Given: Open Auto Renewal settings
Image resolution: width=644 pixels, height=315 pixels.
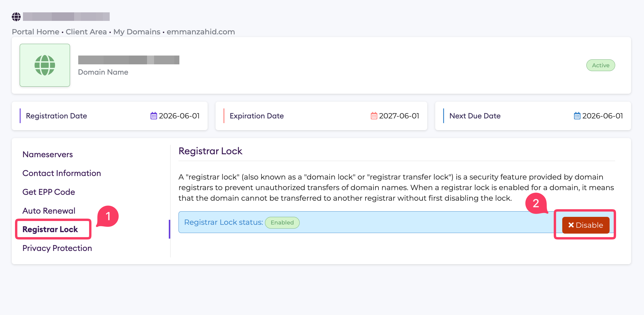Looking at the screenshot, I should click(49, 211).
